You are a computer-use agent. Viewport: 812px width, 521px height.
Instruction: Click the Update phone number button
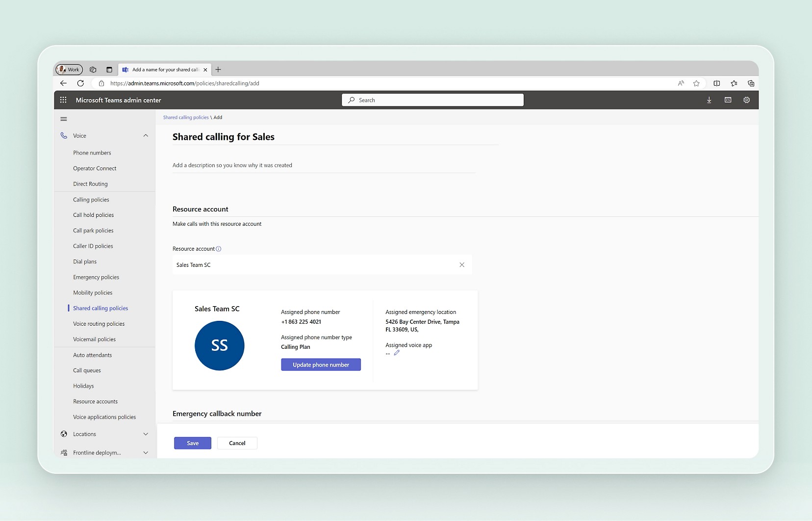pos(321,365)
